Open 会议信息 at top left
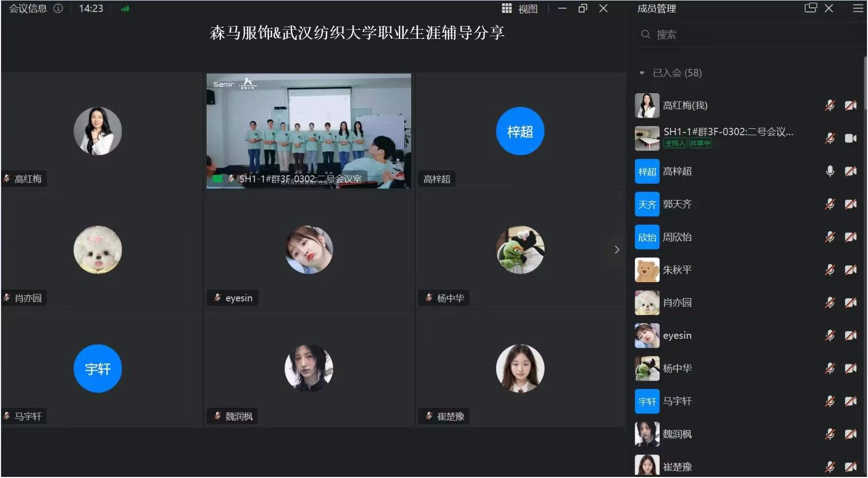 point(28,9)
